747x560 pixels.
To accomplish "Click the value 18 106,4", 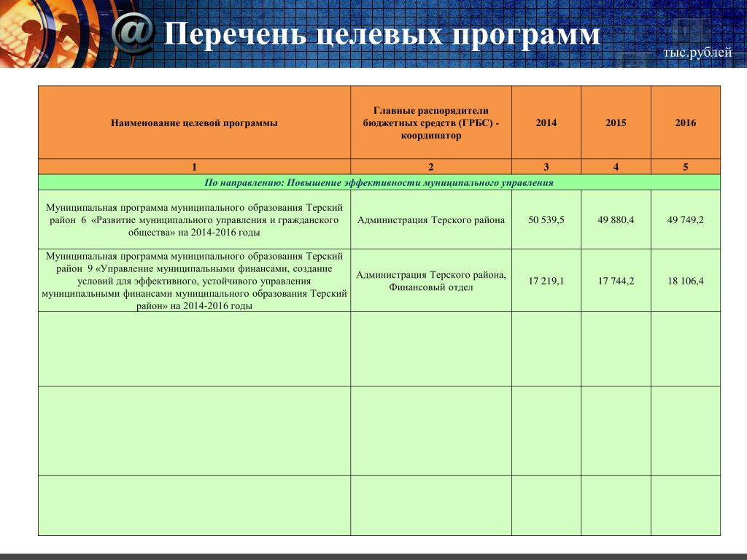I will [x=686, y=281].
